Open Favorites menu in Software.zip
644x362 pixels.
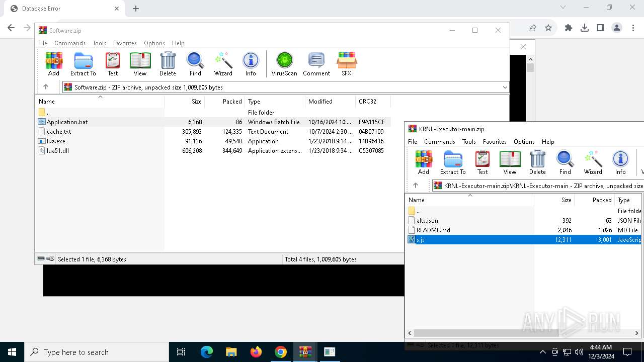[125, 43]
